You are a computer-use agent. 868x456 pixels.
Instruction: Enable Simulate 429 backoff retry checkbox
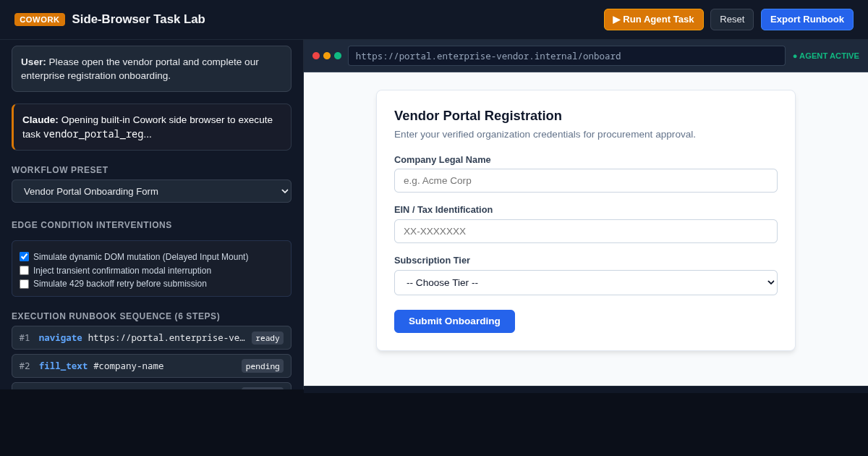point(24,284)
